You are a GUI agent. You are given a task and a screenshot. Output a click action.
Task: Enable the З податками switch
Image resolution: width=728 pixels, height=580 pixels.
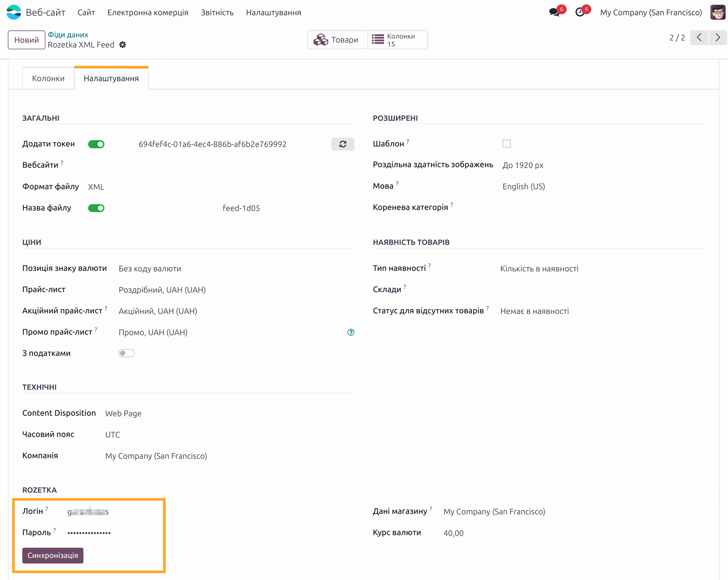tap(127, 353)
